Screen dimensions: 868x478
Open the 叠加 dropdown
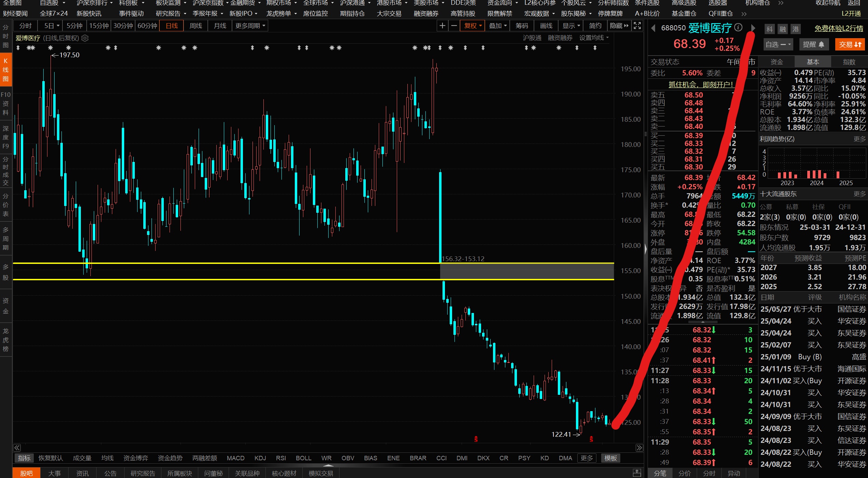point(498,26)
